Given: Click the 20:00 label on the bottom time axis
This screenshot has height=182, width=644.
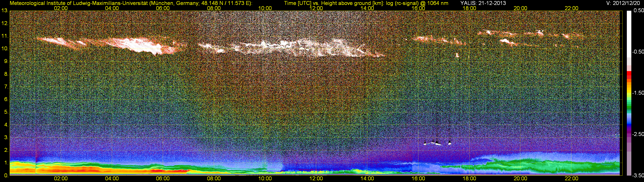Looking at the screenshot, I should 521,179.
